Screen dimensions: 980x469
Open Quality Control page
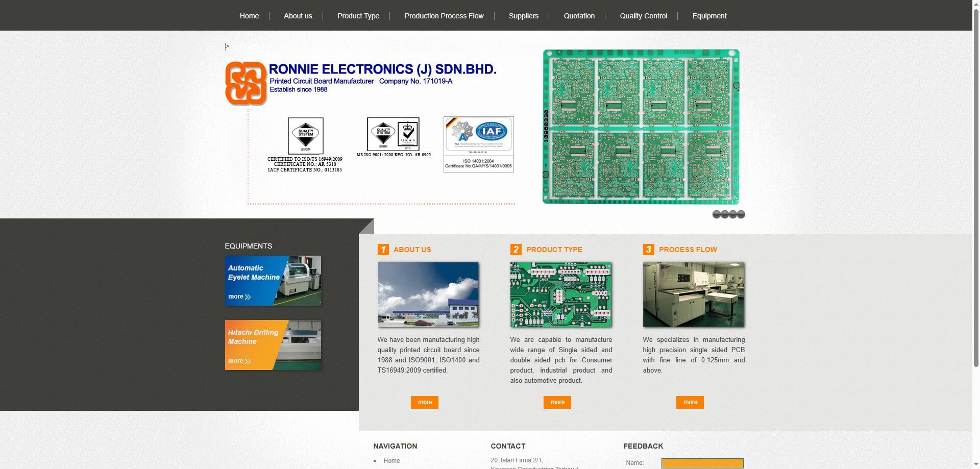coord(643,16)
